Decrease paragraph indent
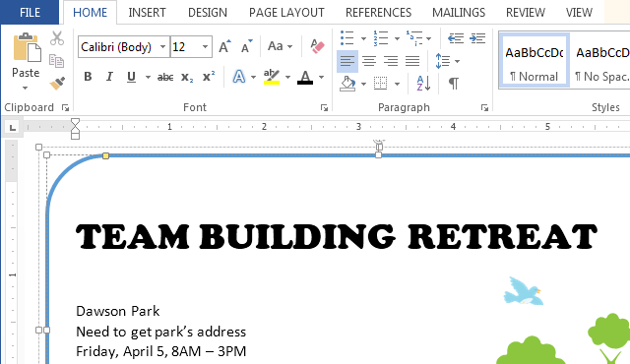Image resolution: width=630 pixels, height=364 pixels. pyautogui.click(x=456, y=38)
